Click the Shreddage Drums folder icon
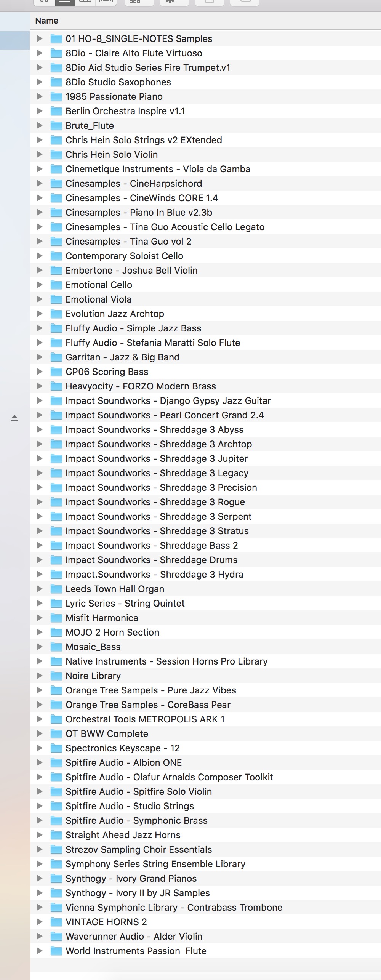The height and width of the screenshot is (980, 381). point(56,560)
